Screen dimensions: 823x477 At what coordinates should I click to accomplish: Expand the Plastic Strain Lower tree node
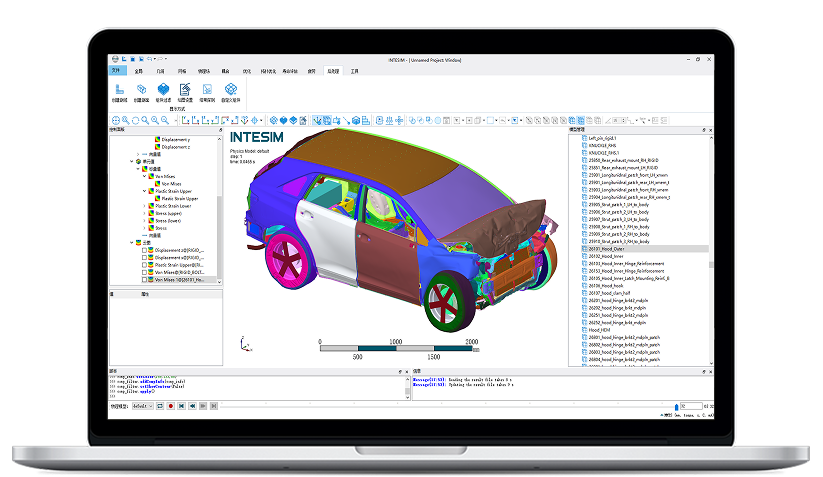(x=145, y=205)
